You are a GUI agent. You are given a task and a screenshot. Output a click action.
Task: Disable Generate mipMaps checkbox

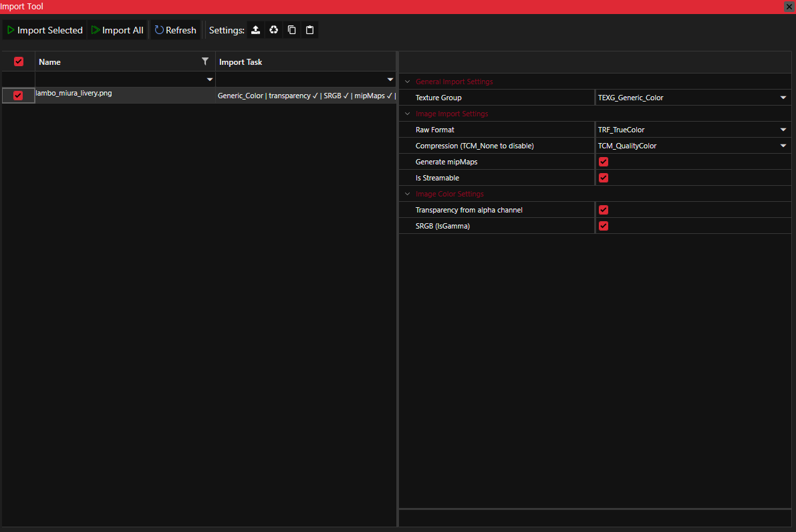604,162
